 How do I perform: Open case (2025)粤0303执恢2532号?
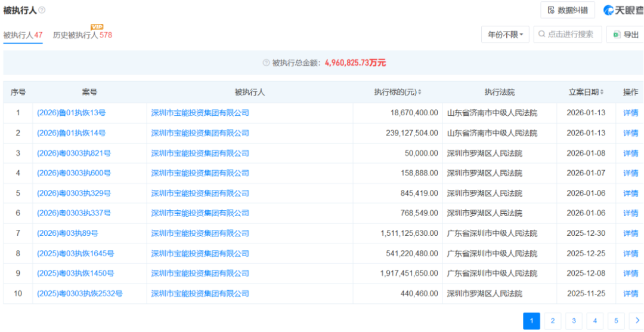tap(79, 293)
